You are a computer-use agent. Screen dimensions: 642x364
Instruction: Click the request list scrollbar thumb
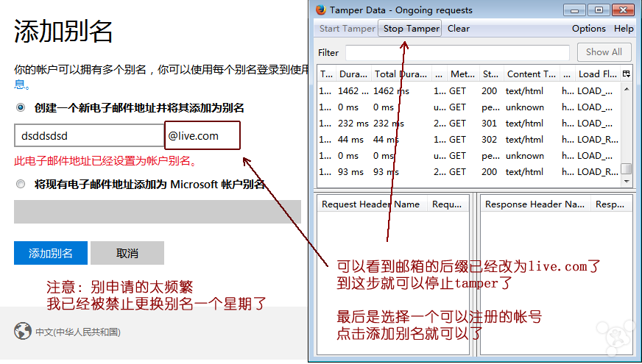pos(627,168)
